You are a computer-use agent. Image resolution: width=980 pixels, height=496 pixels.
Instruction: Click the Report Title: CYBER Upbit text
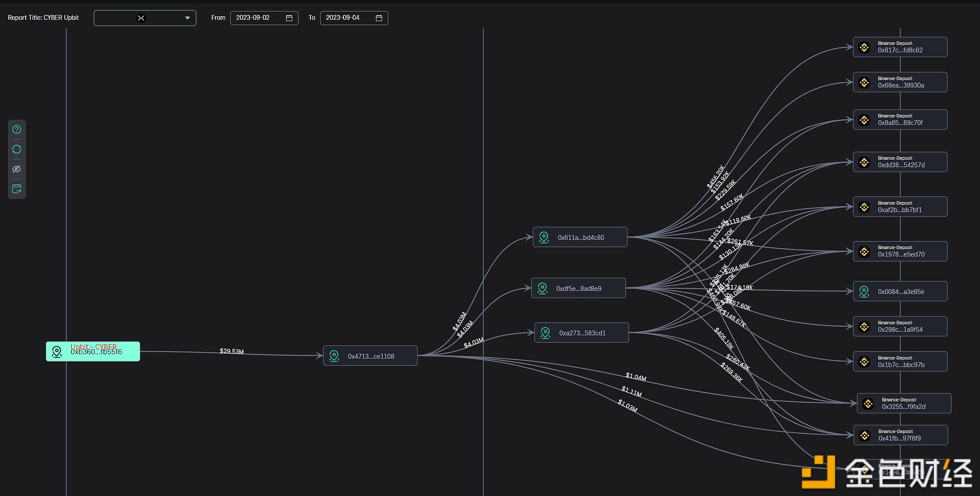43,18
